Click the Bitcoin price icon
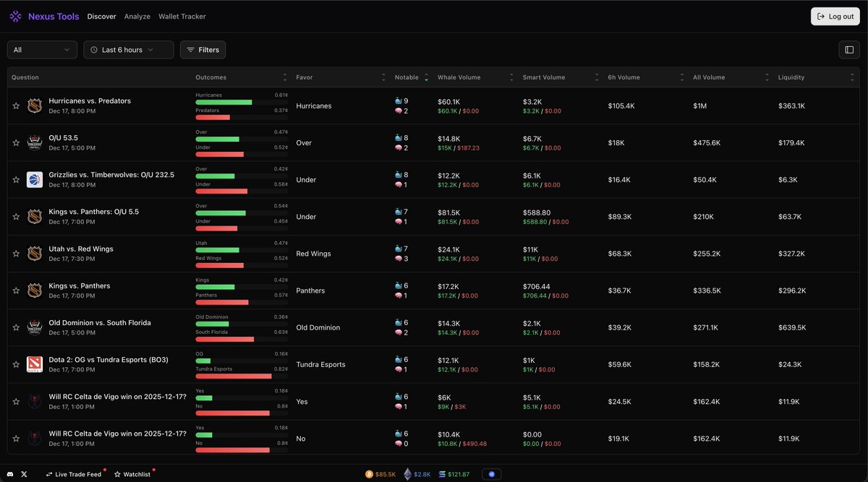Image resolution: width=868 pixels, height=482 pixels. [369, 474]
